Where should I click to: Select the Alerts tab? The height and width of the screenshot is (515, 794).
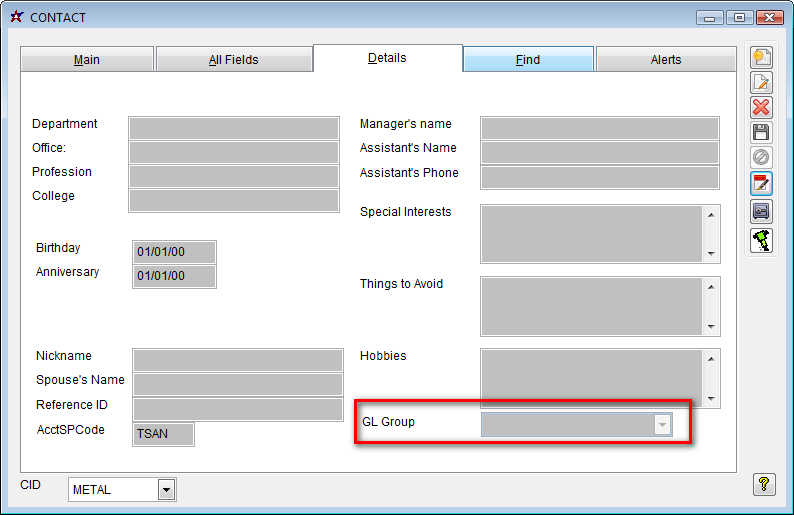[666, 60]
